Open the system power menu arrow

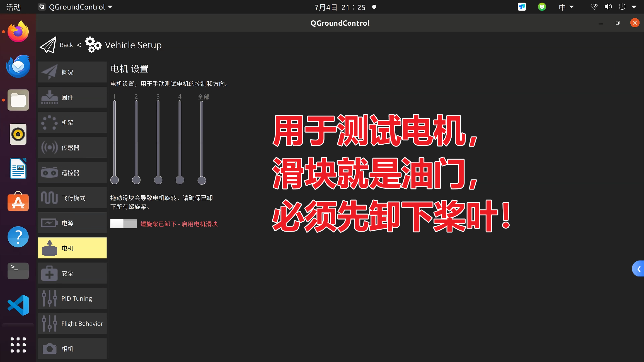point(634,7)
